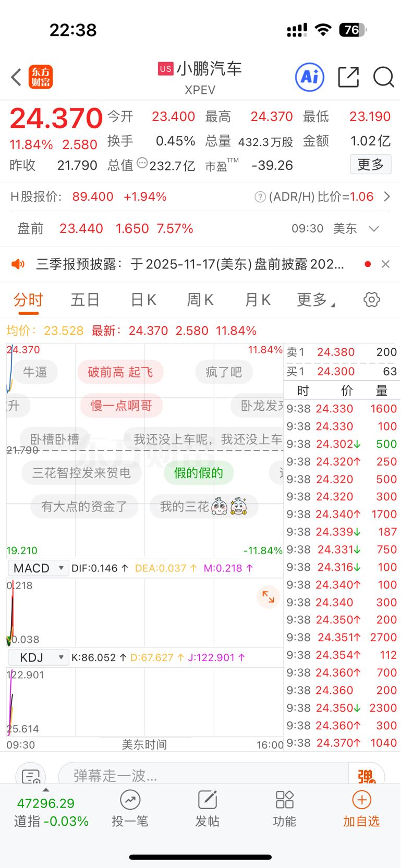This screenshot has height=868, width=401.
Task: Open the 功能 functions icon
Action: (285, 809)
